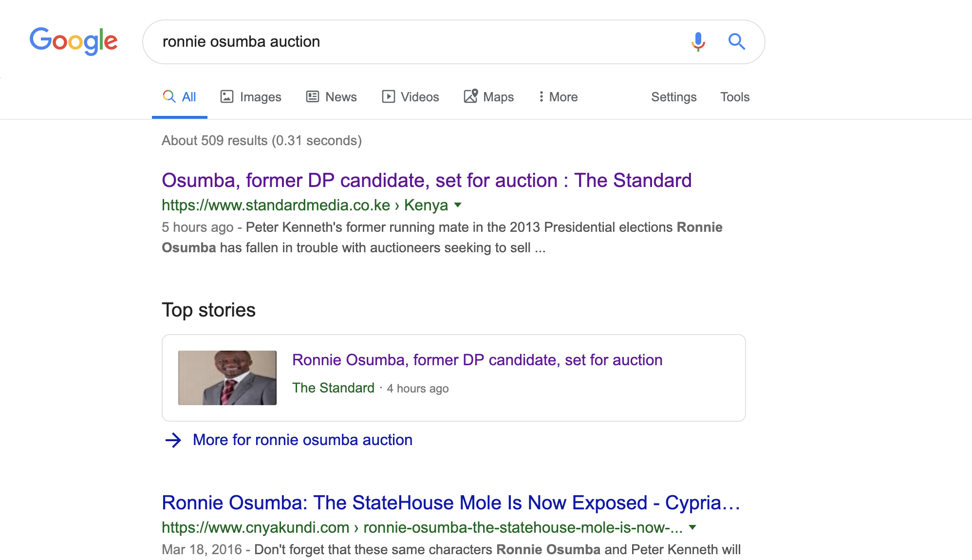Click inside the search query text box
Image resolution: width=972 pixels, height=560 pixels.
(414, 42)
